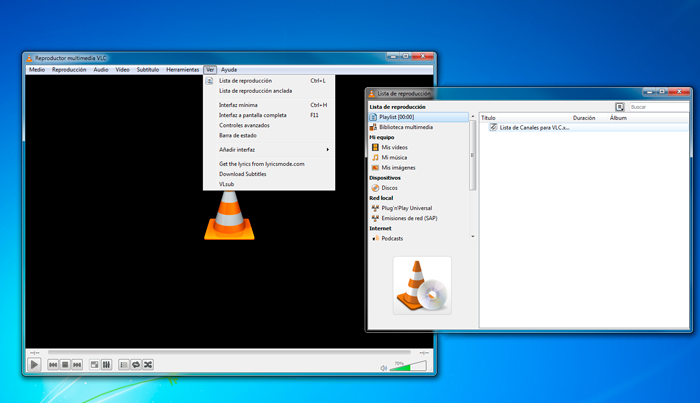Skip to previous media track
The height and width of the screenshot is (403, 700).
[x=53, y=365]
